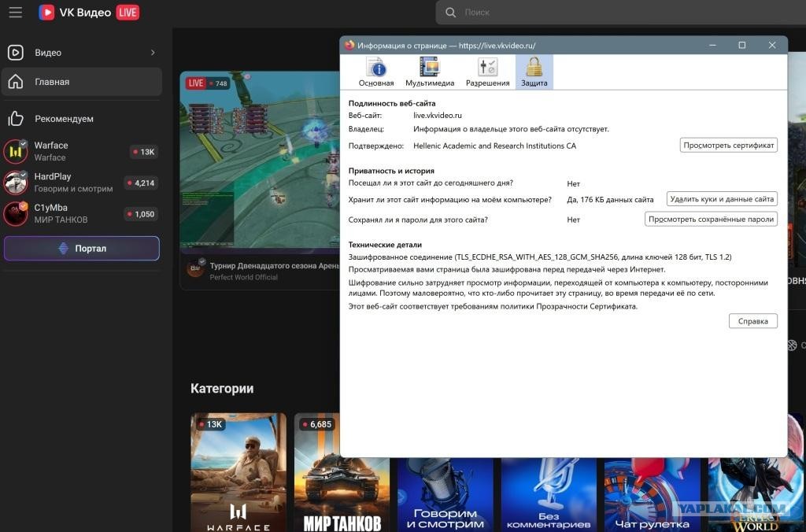806x532 pixels.
Task: Expand the Видео sidebar section arrow
Action: point(153,53)
